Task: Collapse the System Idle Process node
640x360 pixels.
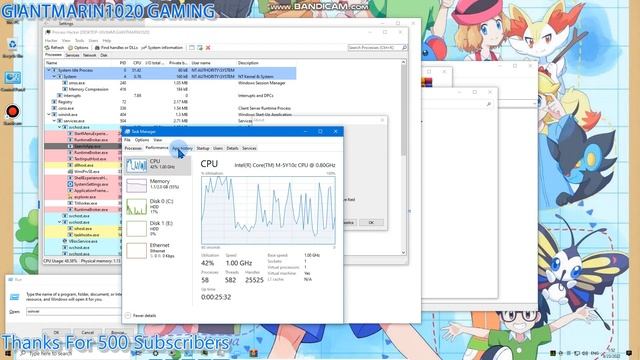Action: tap(49, 70)
